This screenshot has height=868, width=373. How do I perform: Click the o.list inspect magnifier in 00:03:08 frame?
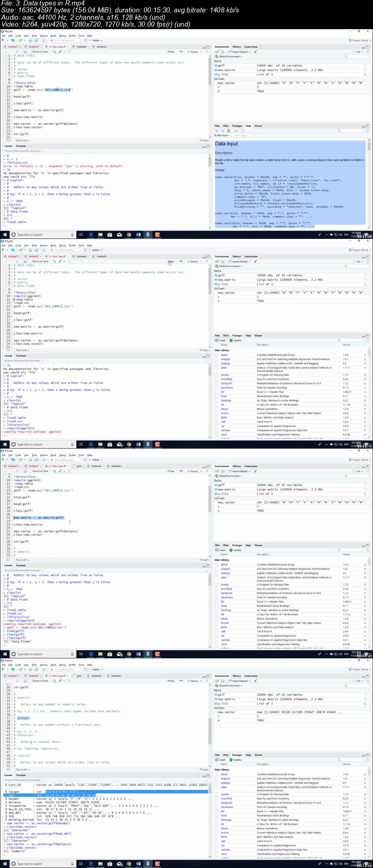[365, 74]
